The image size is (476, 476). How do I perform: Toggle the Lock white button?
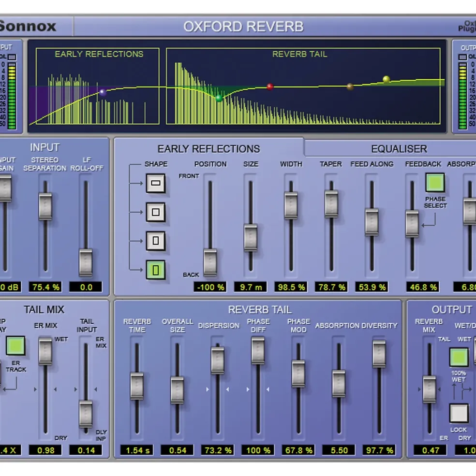(459, 413)
